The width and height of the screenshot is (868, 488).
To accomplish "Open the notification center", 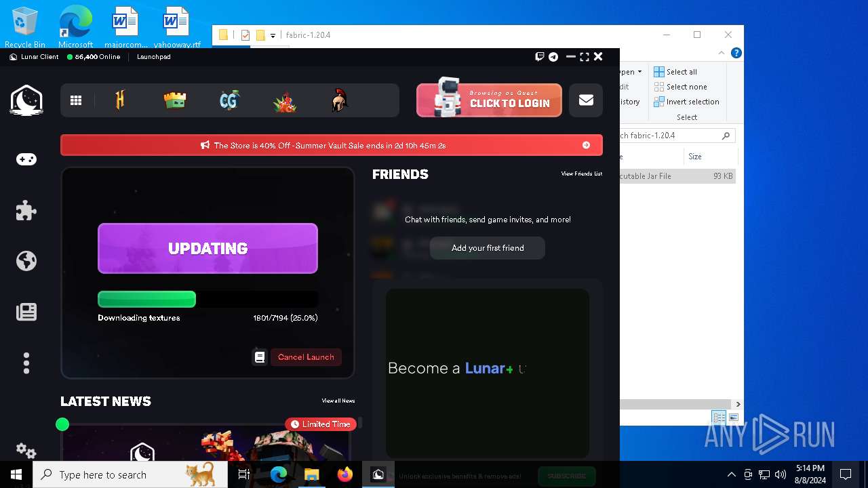I will point(846,474).
